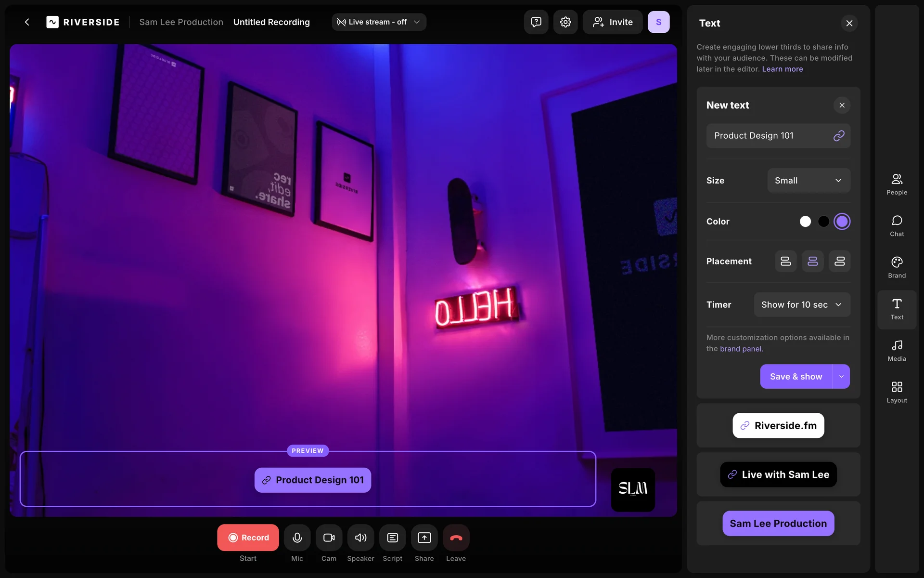Switch to the Media sidebar tab

pyautogui.click(x=897, y=350)
